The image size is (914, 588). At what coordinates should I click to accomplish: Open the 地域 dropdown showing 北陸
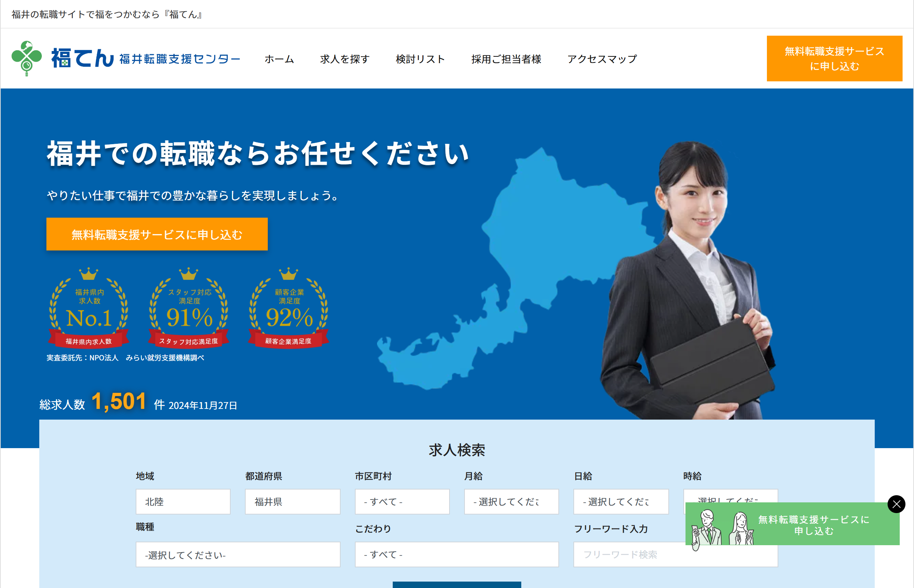[x=183, y=501]
